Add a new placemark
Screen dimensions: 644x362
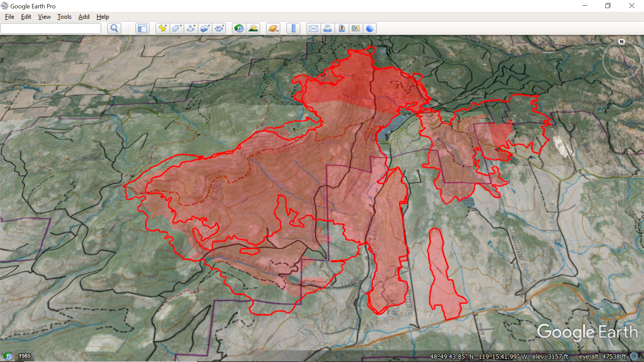pos(163,28)
